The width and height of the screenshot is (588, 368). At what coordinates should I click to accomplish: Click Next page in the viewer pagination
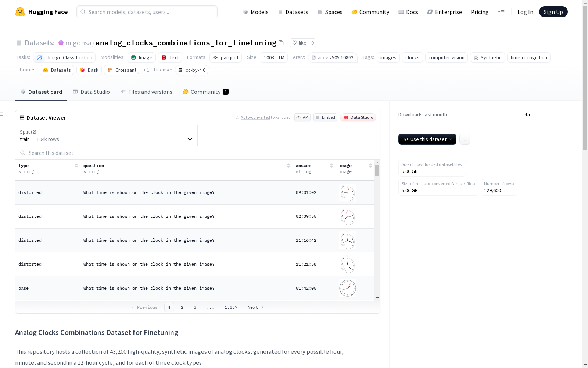[x=256, y=307]
